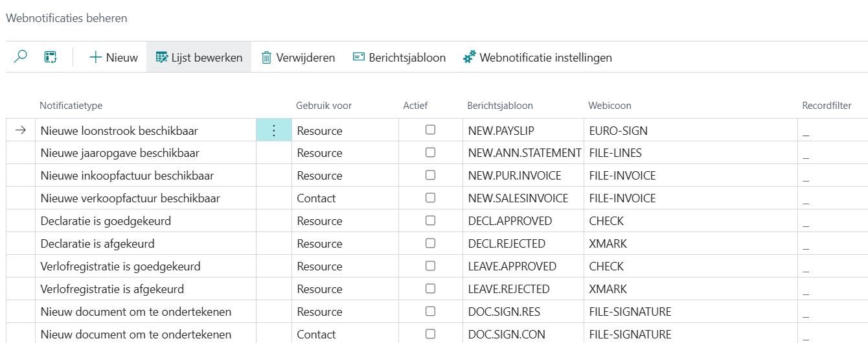The image size is (868, 343).
Task: Click the Verwijderen trash can icon
Action: 266,57
